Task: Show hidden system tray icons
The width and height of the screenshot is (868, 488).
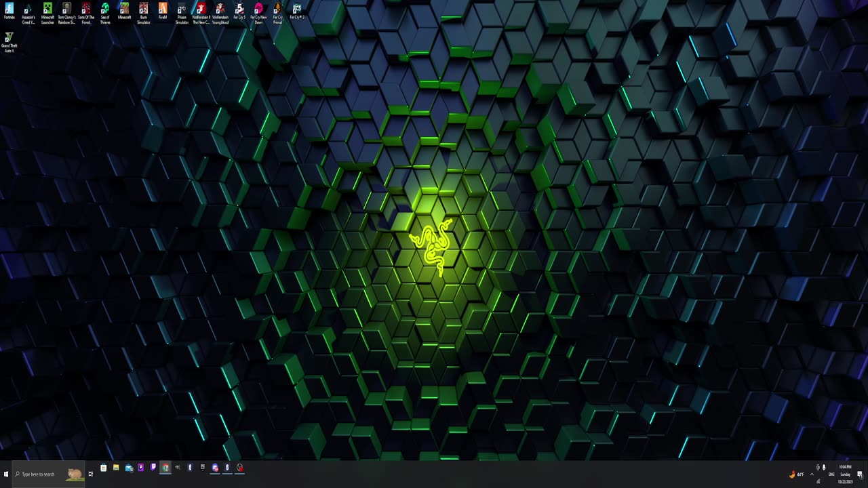Action: [812, 474]
